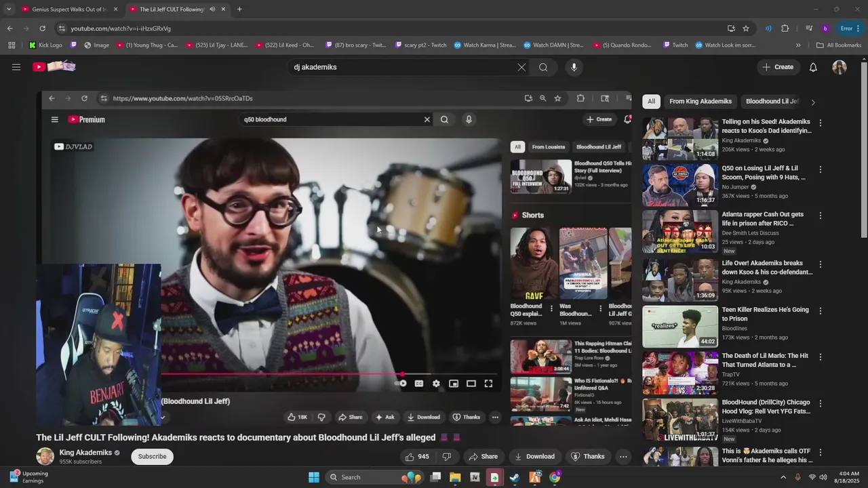Open the King Akademiks channel avatar
This screenshot has height=488, width=868.
45,456
